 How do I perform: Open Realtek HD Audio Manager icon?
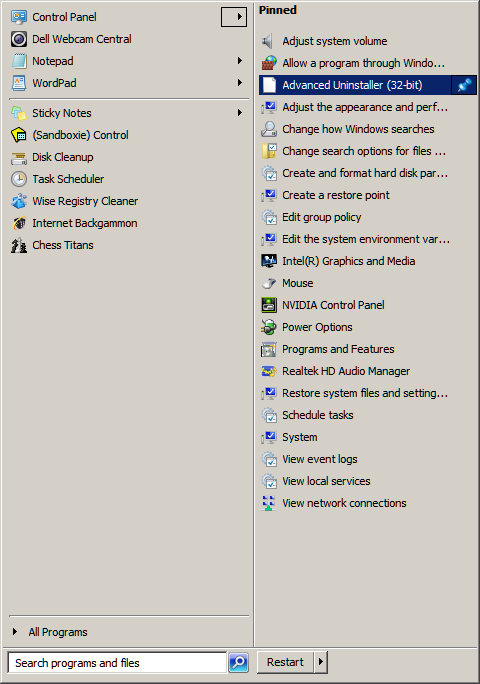point(269,371)
